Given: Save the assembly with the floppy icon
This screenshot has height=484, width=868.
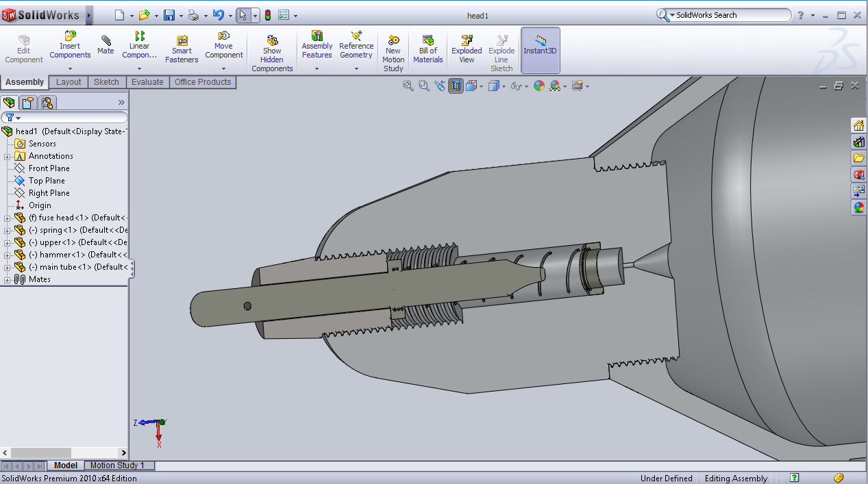Looking at the screenshot, I should click(169, 15).
